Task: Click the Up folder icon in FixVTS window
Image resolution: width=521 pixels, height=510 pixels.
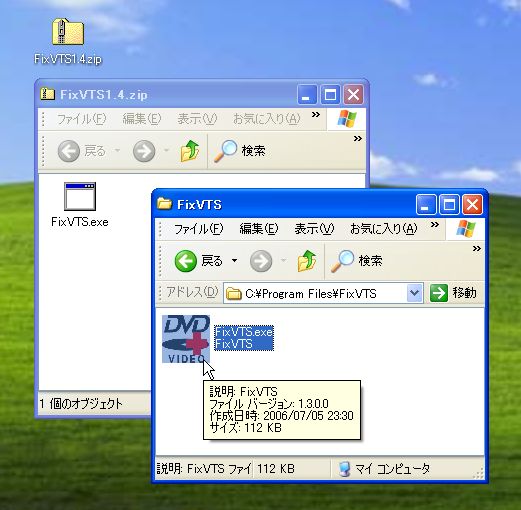Action: coord(307,261)
